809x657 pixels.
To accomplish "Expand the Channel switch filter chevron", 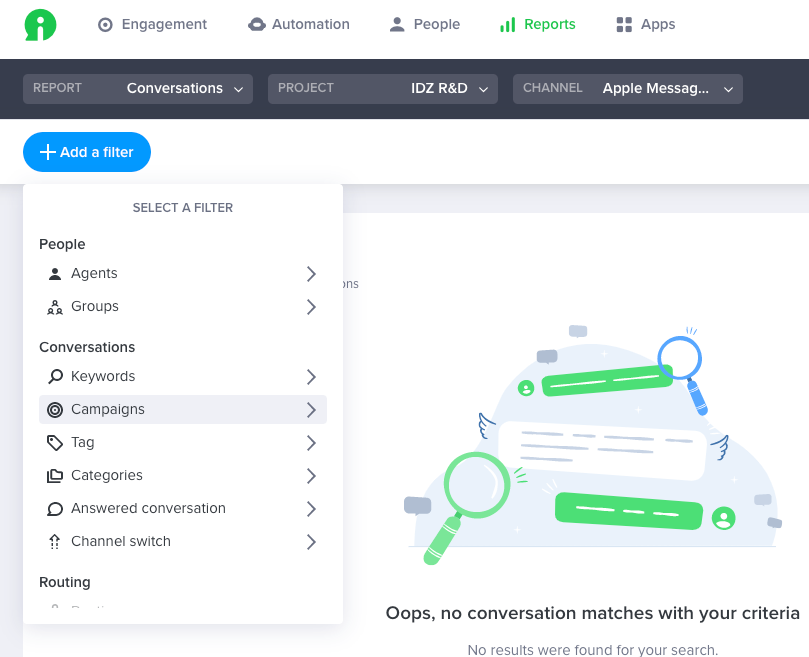I will [311, 542].
